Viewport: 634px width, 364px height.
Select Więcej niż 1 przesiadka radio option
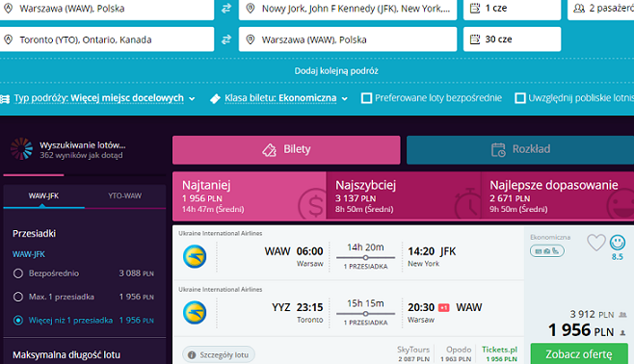point(18,321)
